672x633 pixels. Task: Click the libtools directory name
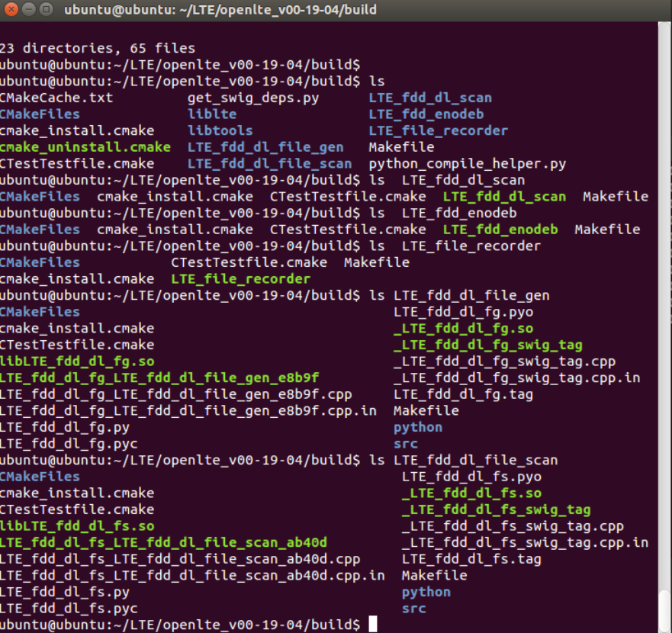(220, 130)
